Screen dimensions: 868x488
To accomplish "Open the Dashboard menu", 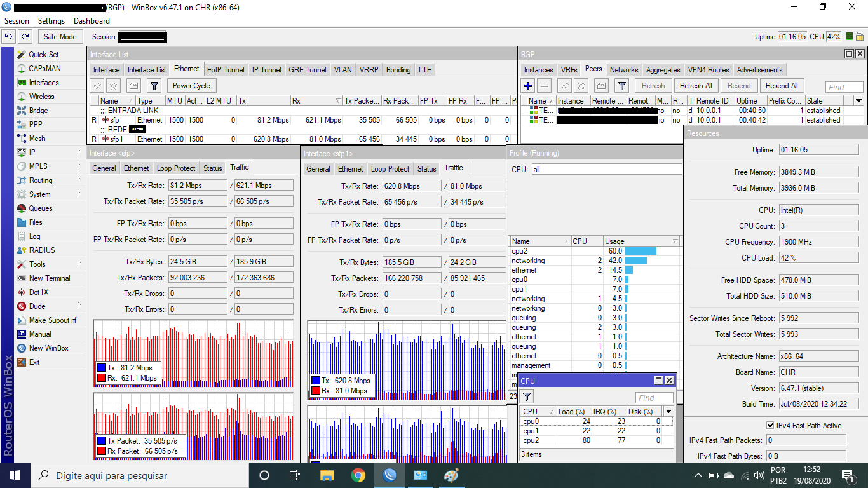I will click(x=92, y=21).
